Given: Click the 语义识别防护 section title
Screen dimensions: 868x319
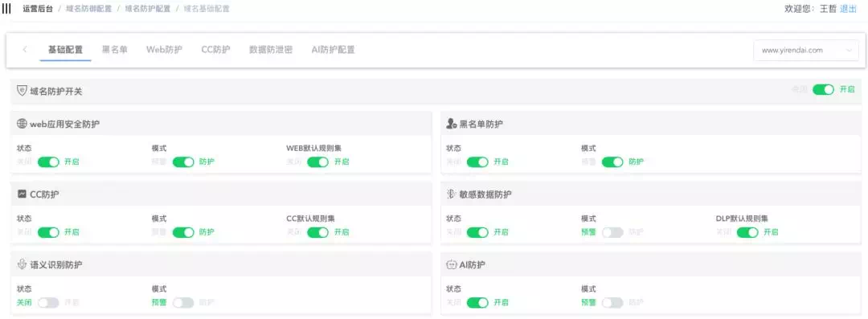Looking at the screenshot, I should [56, 264].
